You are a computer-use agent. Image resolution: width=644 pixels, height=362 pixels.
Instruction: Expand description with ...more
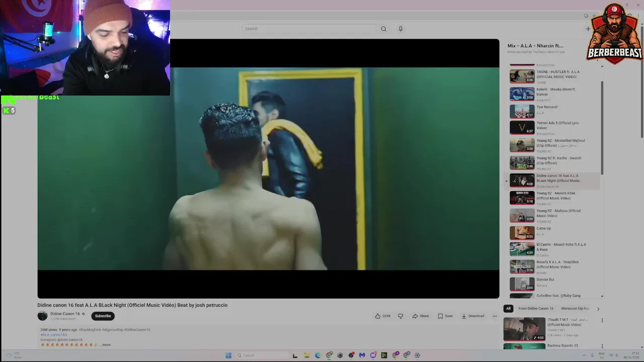tap(105, 345)
